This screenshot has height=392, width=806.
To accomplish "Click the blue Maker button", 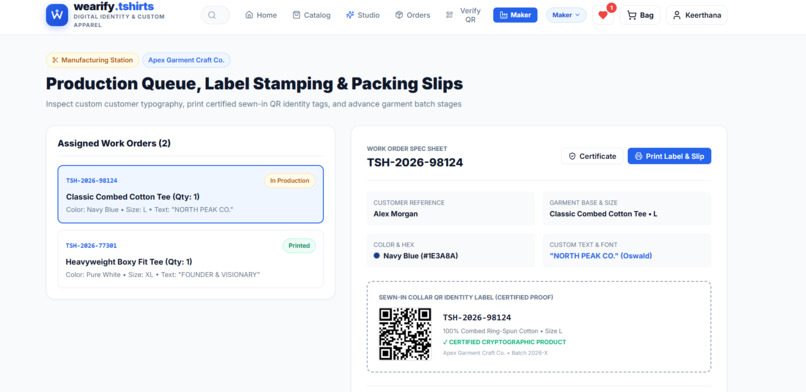I will [x=515, y=15].
